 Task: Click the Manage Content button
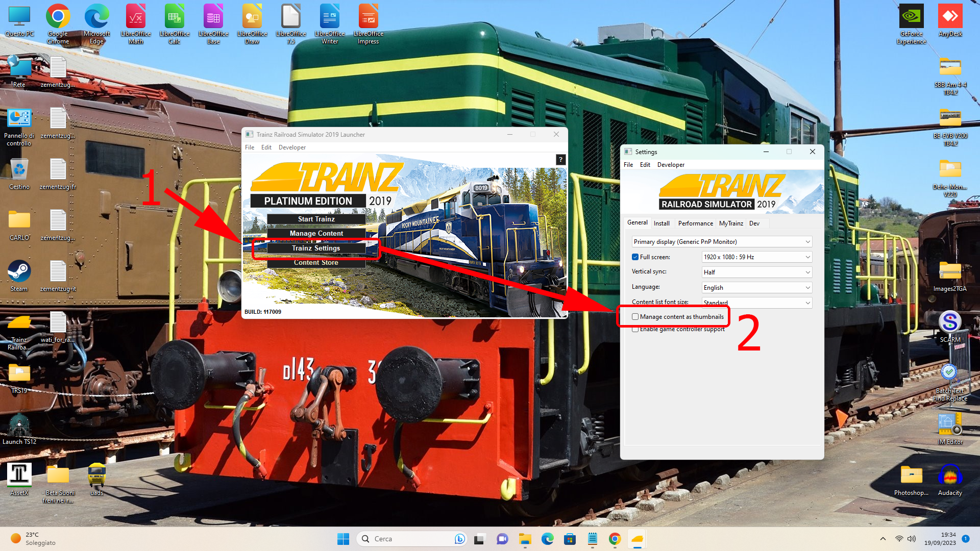coord(316,233)
